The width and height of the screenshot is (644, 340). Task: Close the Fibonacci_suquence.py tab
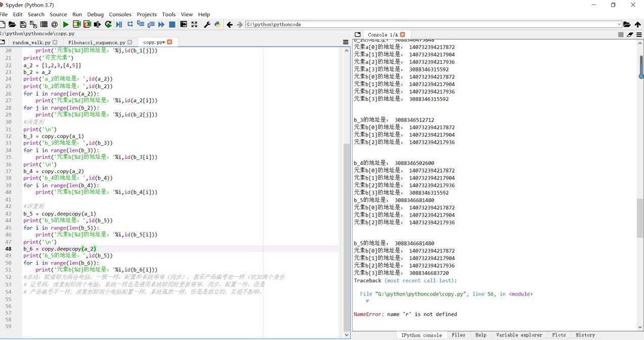130,42
